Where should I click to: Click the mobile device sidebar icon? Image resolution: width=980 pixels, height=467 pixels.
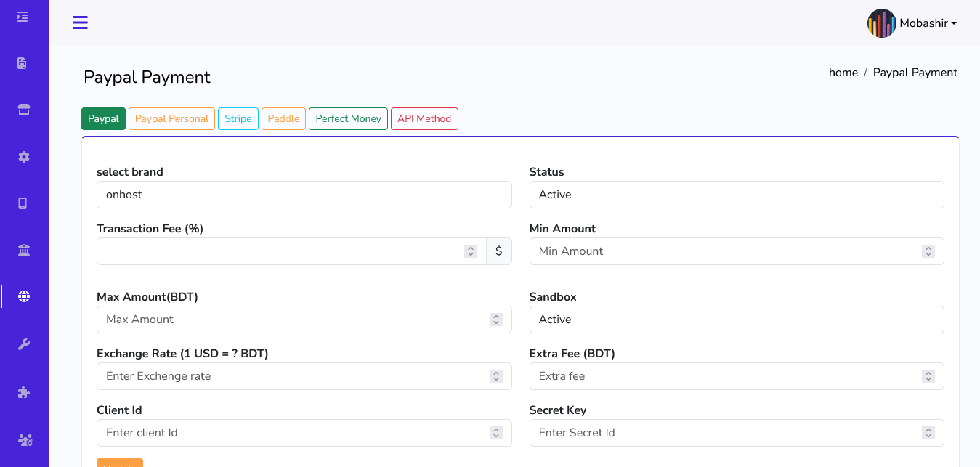24,203
